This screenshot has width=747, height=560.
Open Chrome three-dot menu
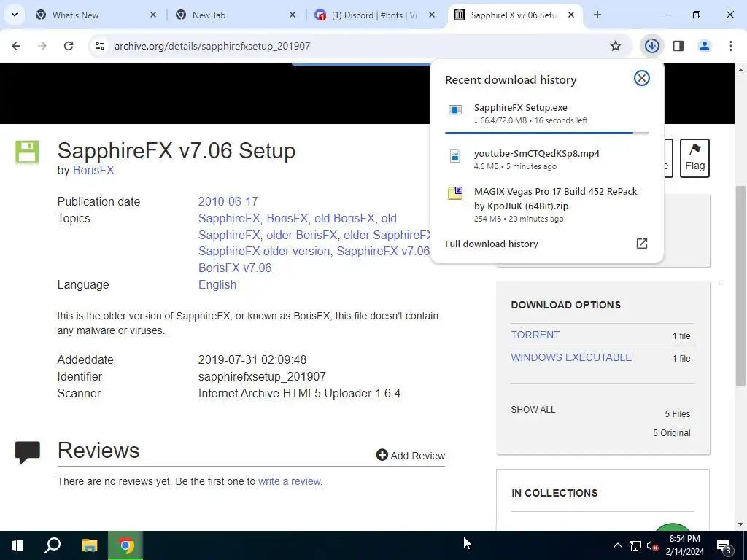[x=731, y=46]
